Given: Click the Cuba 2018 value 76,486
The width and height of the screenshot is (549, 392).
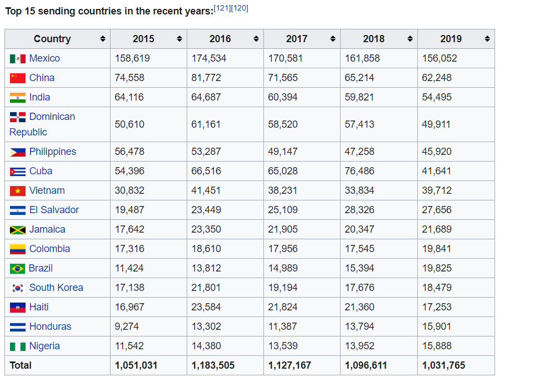Looking at the screenshot, I should tap(360, 171).
